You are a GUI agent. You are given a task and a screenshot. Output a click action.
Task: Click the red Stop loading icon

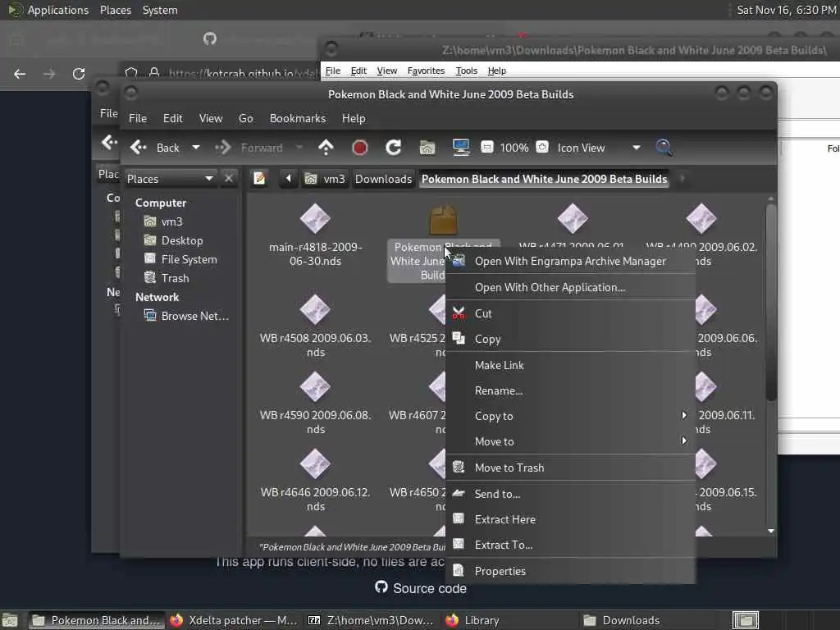click(359, 148)
